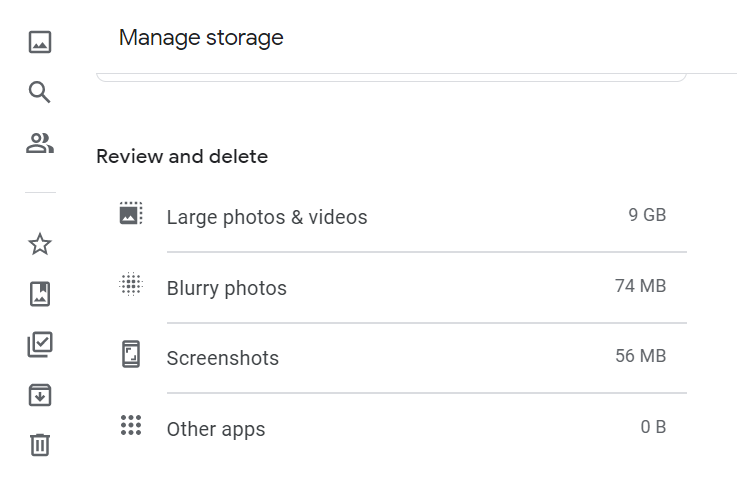Open Archive download-box icon
737x487 pixels.
40,395
